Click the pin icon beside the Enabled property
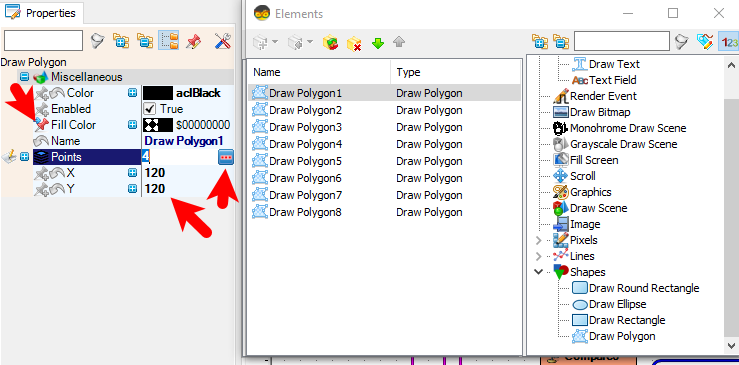739x365 pixels. (42, 109)
